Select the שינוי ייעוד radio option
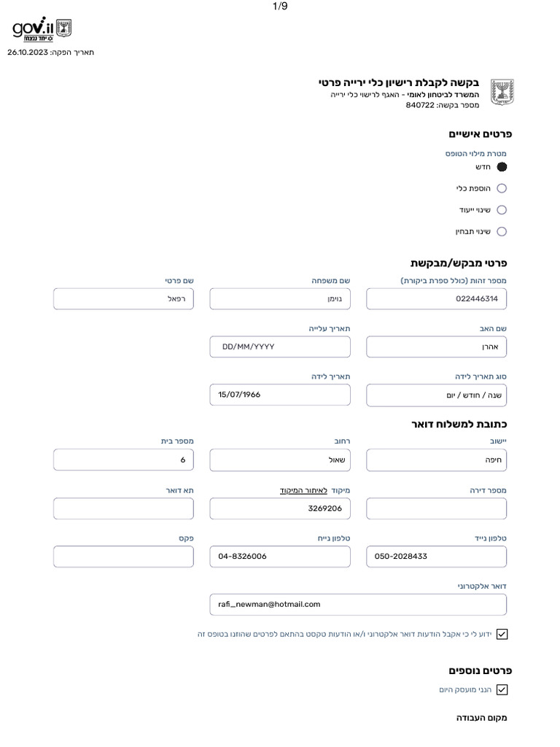This screenshot has height=747, width=560. (x=502, y=209)
